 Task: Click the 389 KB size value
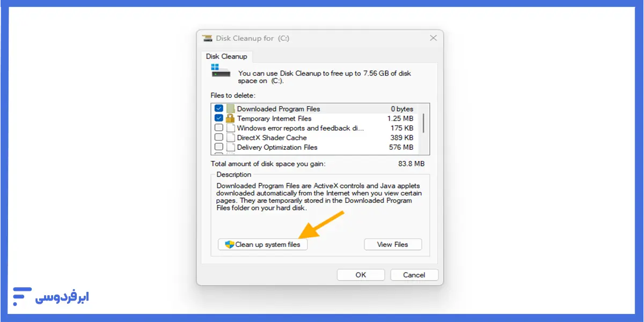coord(402,137)
